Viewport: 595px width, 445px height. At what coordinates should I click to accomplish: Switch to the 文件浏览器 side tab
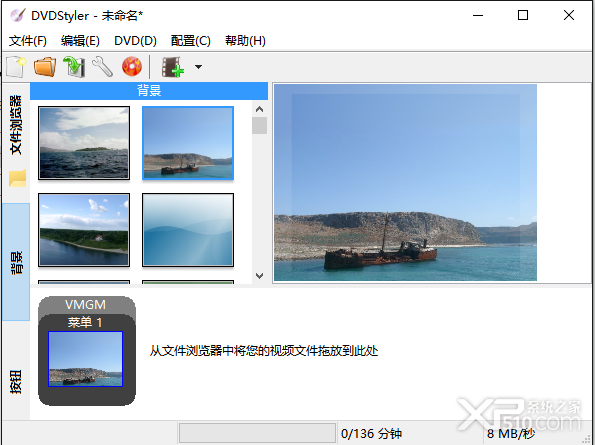pos(16,125)
